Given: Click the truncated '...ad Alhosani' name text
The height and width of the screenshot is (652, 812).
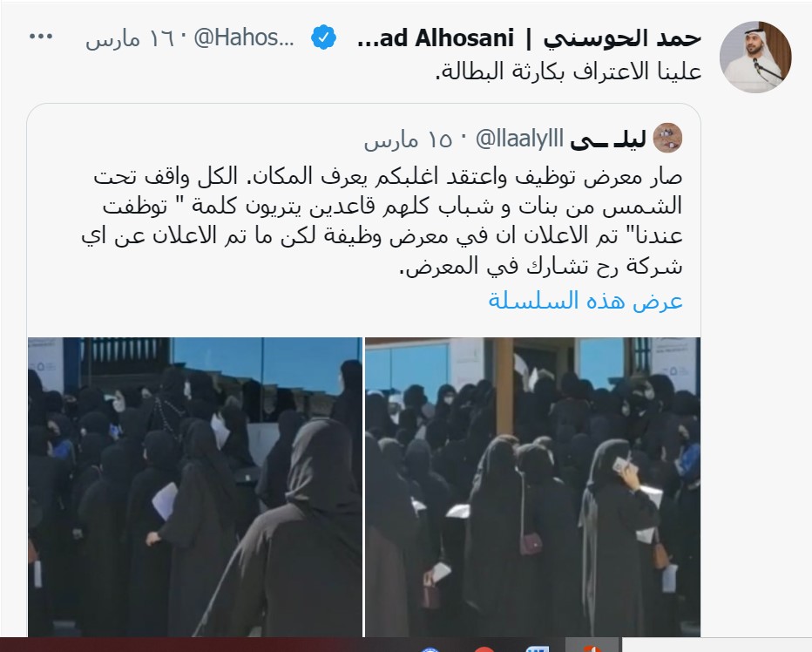Looking at the screenshot, I should point(436,37).
